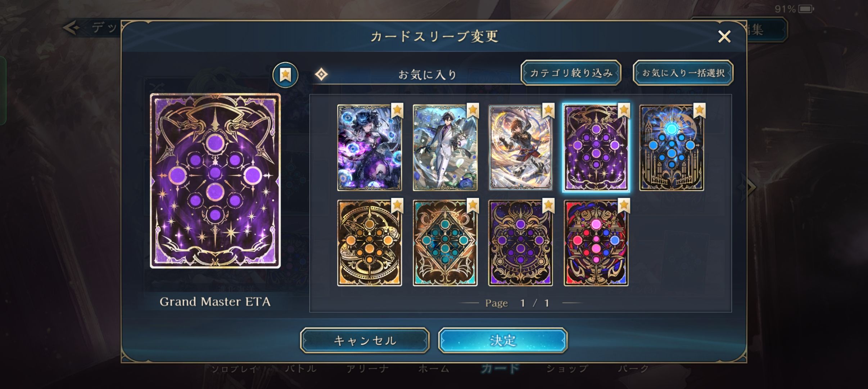Pick the red and pink orb sleeve
Image resolution: width=868 pixels, height=389 pixels.
pos(596,243)
